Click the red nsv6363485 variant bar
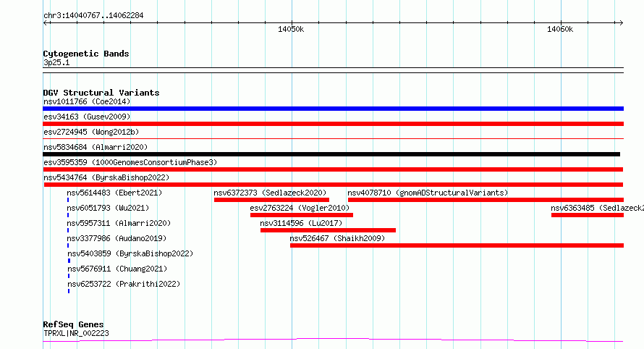Image resolution: width=644 pixels, height=349 pixels. tap(588, 215)
